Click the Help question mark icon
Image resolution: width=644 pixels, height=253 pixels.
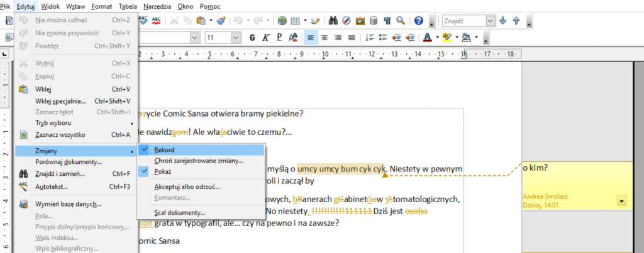[418, 21]
